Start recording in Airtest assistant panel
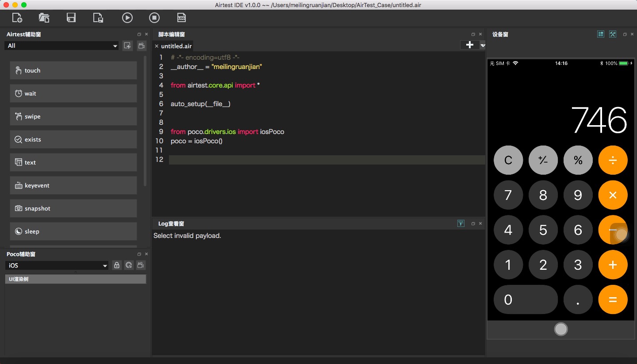 (x=141, y=46)
